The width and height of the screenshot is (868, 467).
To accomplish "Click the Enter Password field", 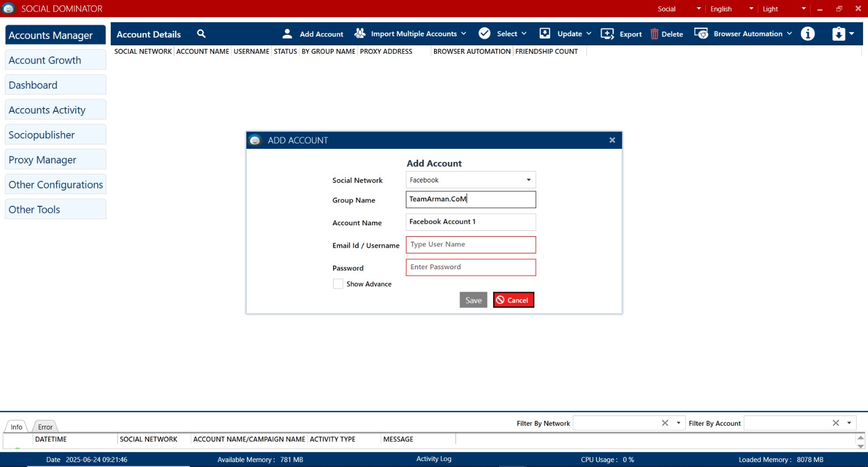I will pos(471,267).
